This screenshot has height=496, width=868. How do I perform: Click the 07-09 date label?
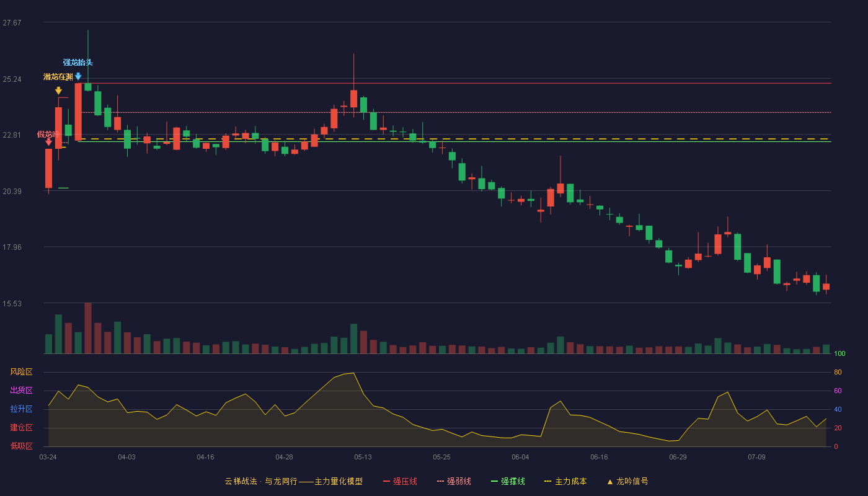coord(756,457)
